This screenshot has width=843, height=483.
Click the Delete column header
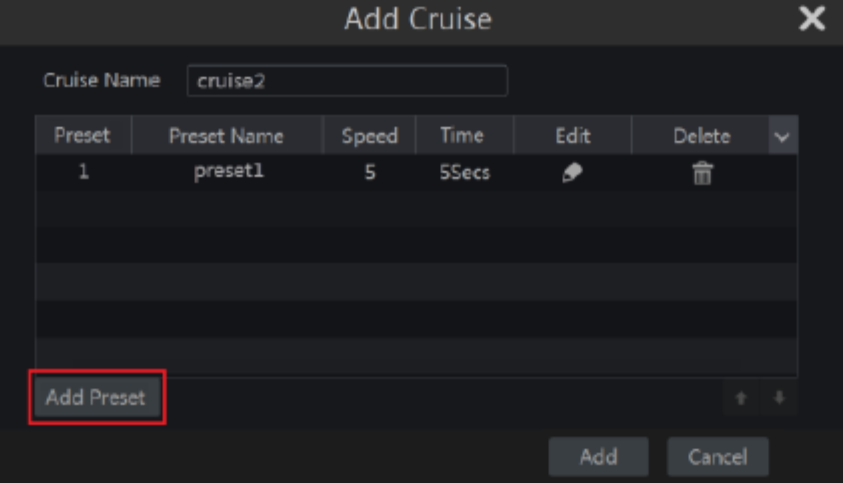pyautogui.click(x=702, y=136)
